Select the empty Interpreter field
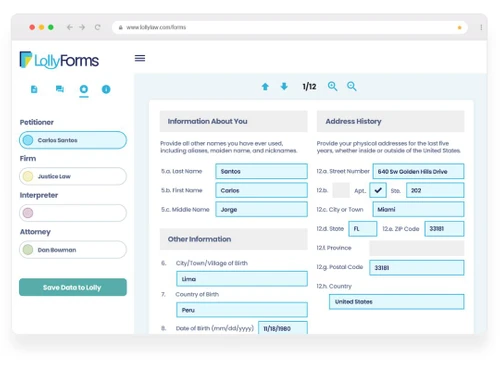The width and height of the screenshot is (500, 375). (x=73, y=213)
